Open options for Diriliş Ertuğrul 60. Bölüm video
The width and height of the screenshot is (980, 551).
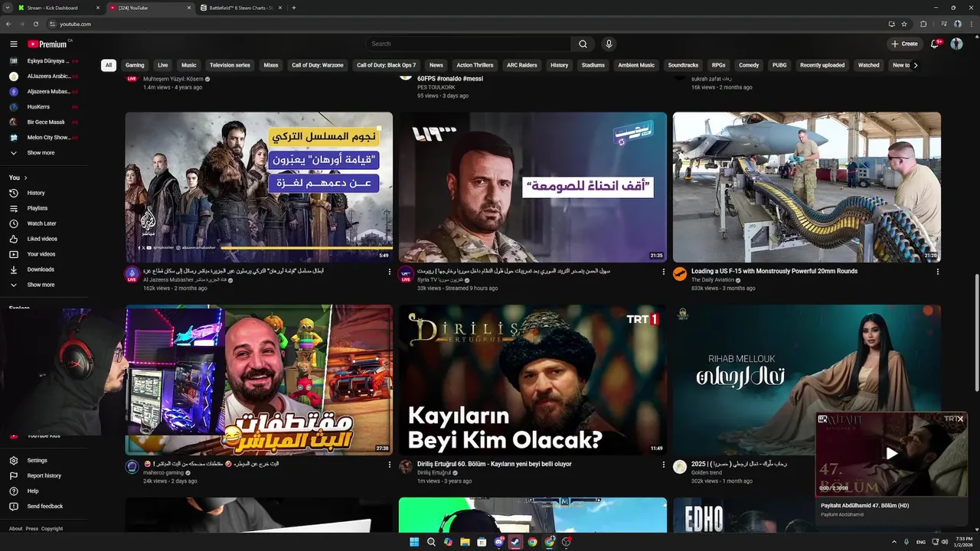coord(663,465)
